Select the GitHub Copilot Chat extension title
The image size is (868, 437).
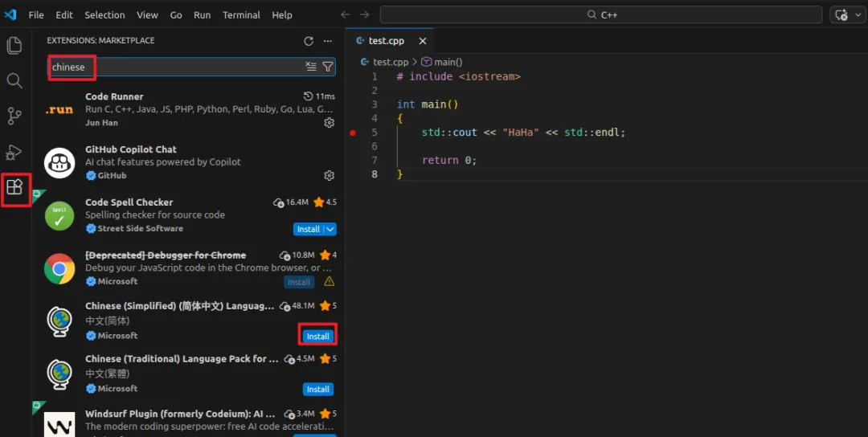click(131, 149)
